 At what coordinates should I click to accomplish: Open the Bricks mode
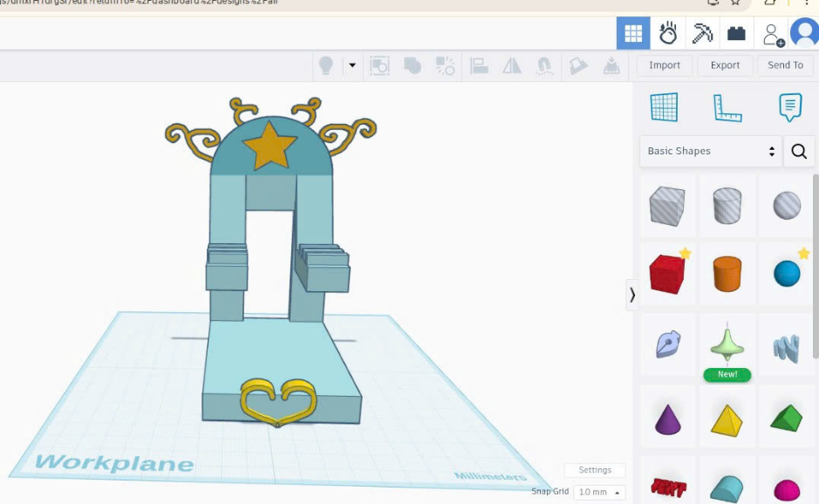click(737, 34)
